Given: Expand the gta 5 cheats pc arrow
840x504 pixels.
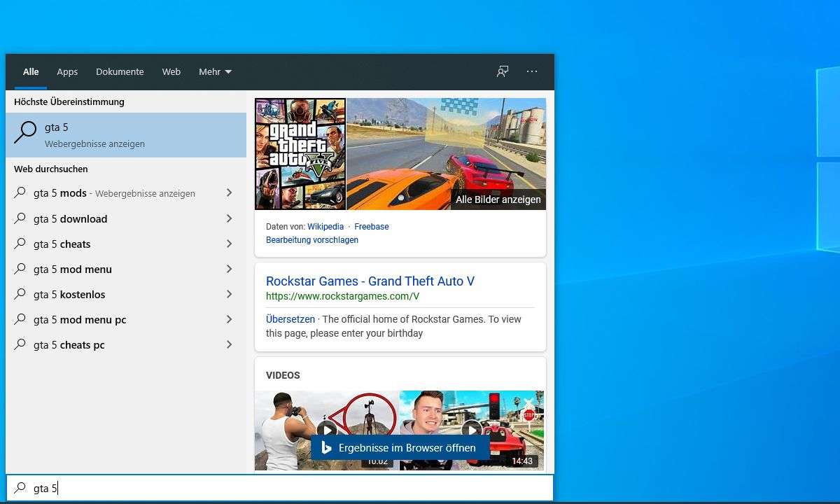Looking at the screenshot, I should pos(229,344).
